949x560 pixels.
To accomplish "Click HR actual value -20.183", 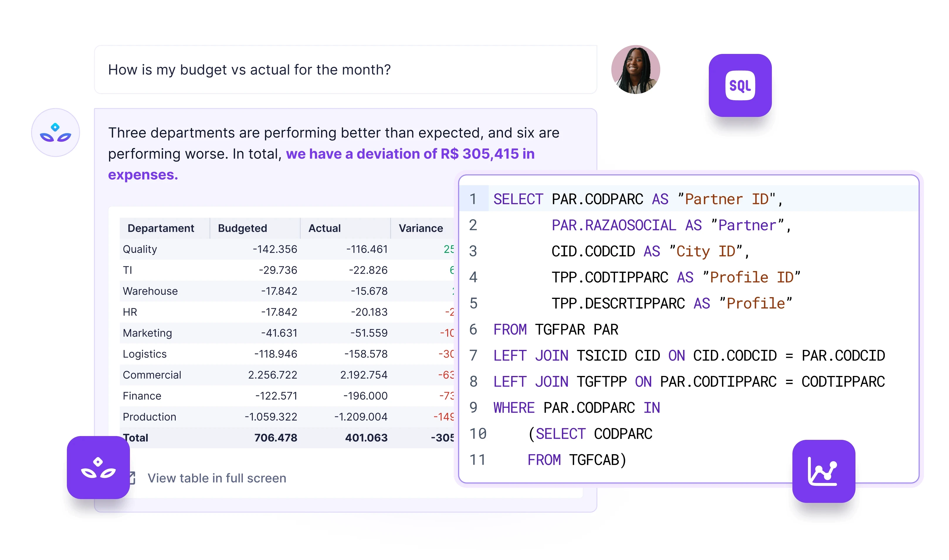I will click(369, 312).
